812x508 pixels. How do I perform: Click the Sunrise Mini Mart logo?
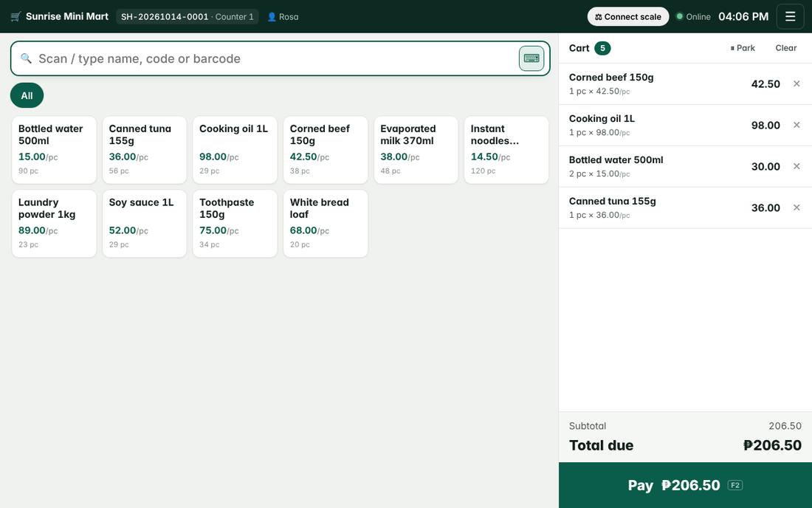click(60, 16)
